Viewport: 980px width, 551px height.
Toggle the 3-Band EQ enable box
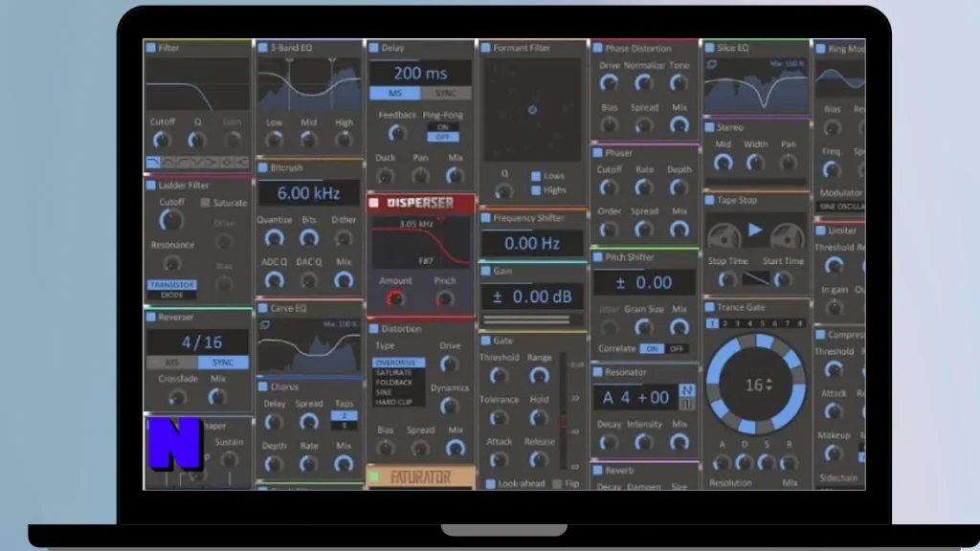pyautogui.click(x=262, y=48)
